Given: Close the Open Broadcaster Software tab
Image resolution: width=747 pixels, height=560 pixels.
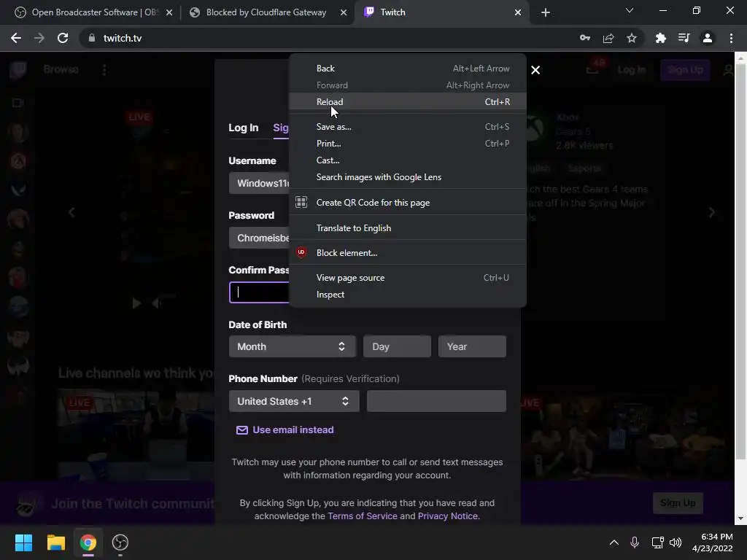Looking at the screenshot, I should pyautogui.click(x=169, y=12).
